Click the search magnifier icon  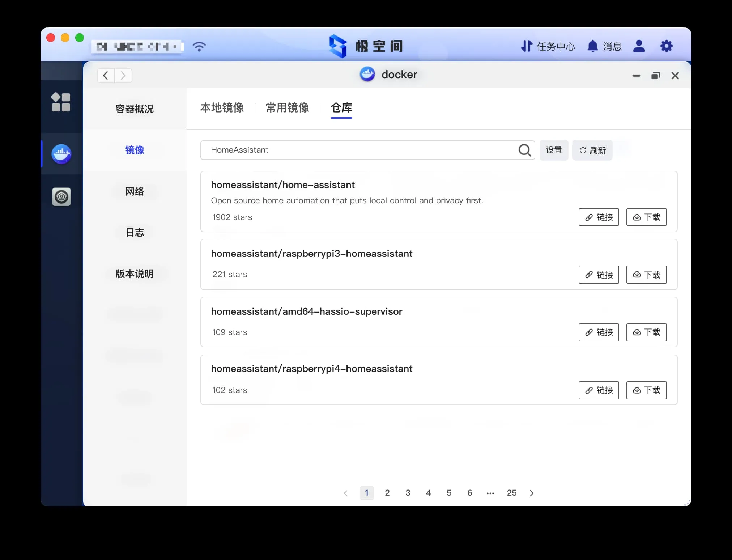click(x=524, y=150)
